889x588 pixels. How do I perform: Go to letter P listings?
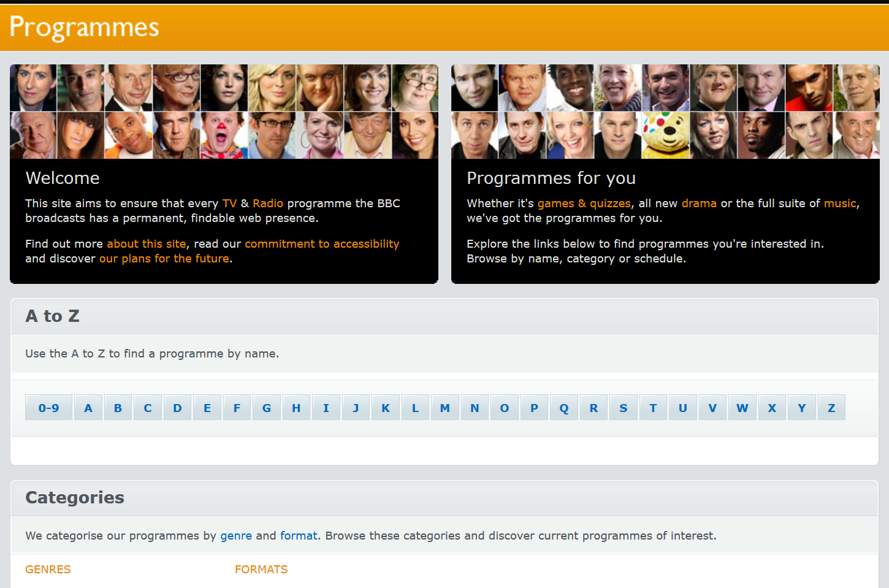click(x=534, y=408)
